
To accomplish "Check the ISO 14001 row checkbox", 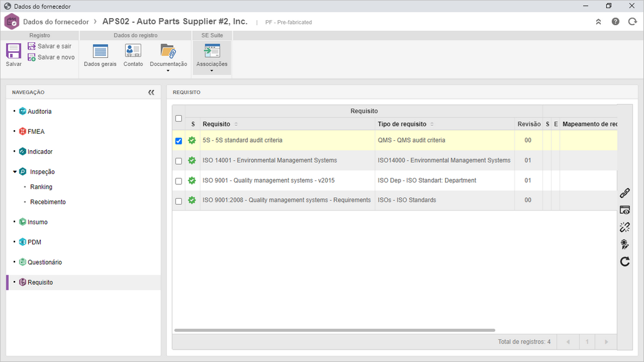I will click(179, 161).
